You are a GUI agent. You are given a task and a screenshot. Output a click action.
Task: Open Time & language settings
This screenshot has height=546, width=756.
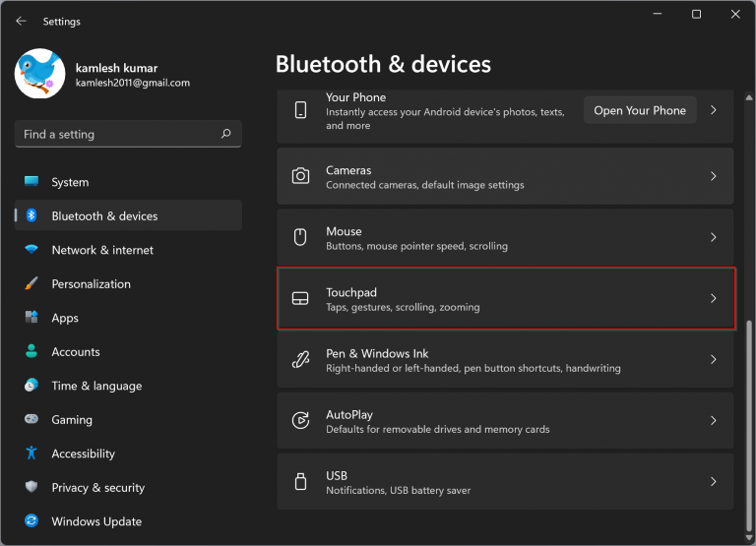point(128,386)
